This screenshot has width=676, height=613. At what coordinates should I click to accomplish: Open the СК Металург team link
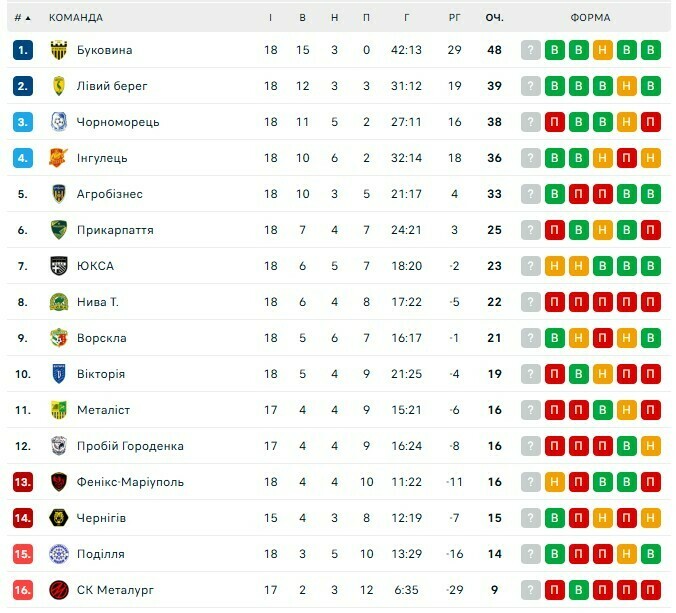[115, 590]
